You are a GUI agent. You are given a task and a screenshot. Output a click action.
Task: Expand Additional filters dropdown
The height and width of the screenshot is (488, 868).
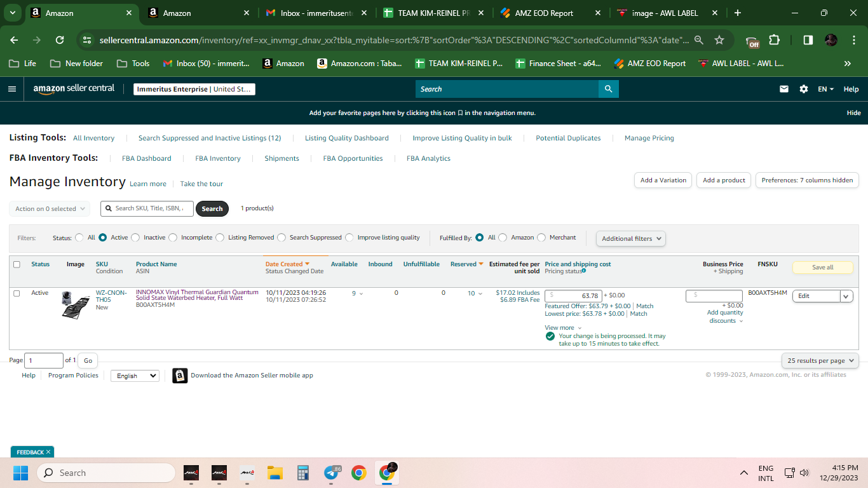click(631, 238)
